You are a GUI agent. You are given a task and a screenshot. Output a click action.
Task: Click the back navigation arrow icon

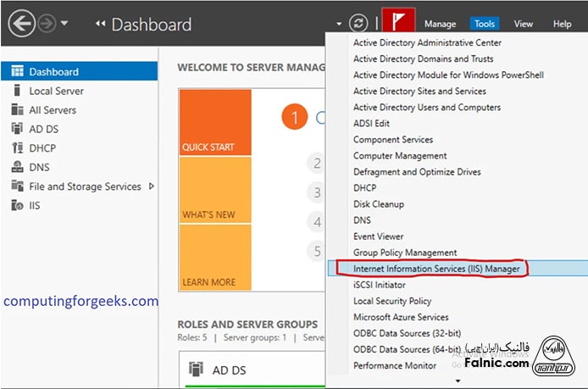[21, 23]
